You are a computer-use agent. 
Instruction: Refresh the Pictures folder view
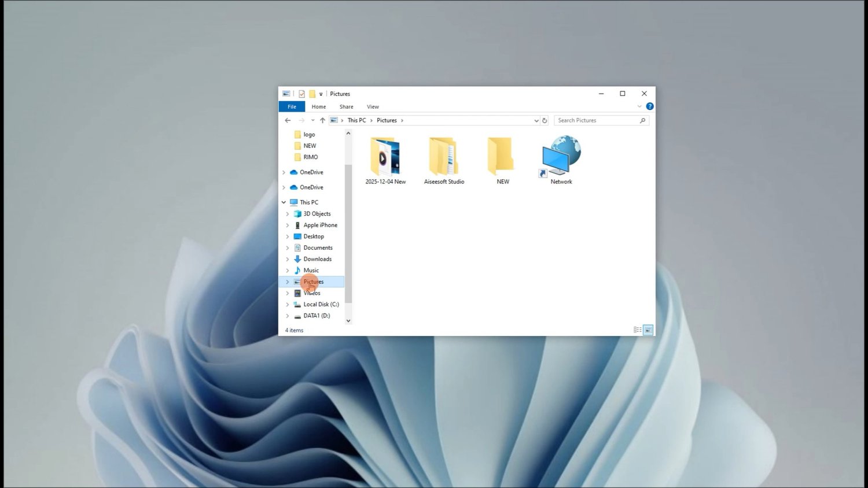545,120
